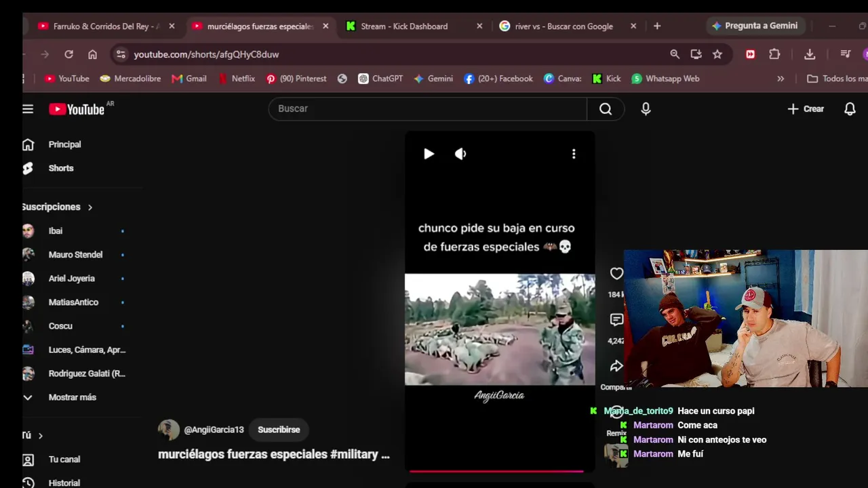Go to the browser home page
The height and width of the screenshot is (488, 868).
93,54
